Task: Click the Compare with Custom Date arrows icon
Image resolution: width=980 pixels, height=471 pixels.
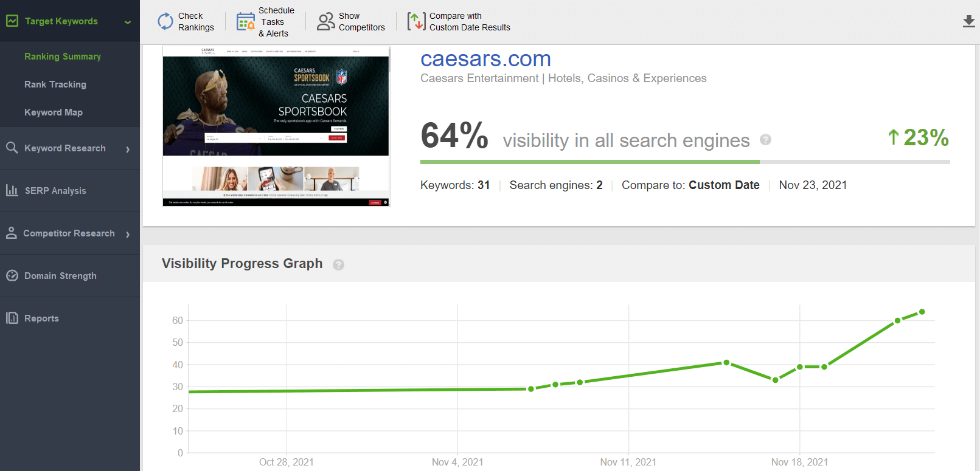Action: tap(416, 21)
